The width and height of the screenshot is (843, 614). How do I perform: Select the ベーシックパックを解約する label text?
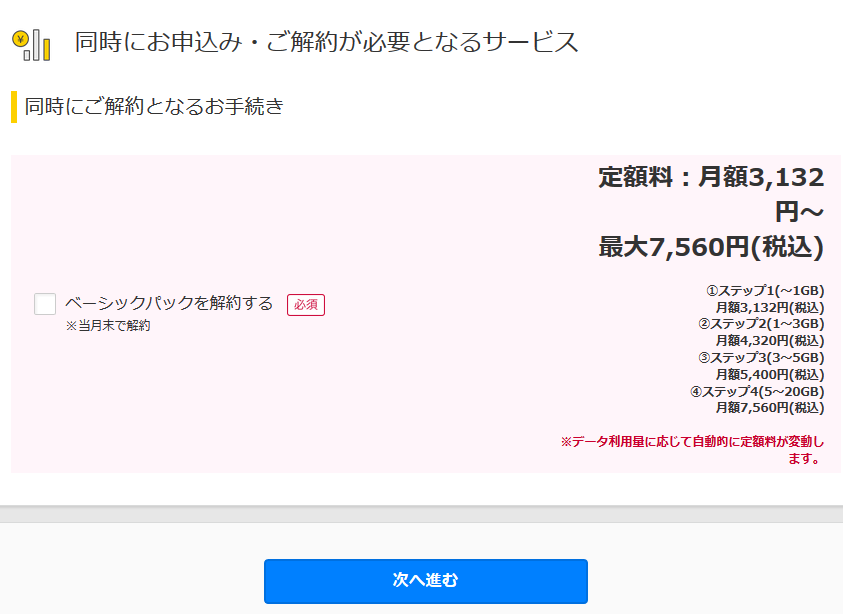169,303
